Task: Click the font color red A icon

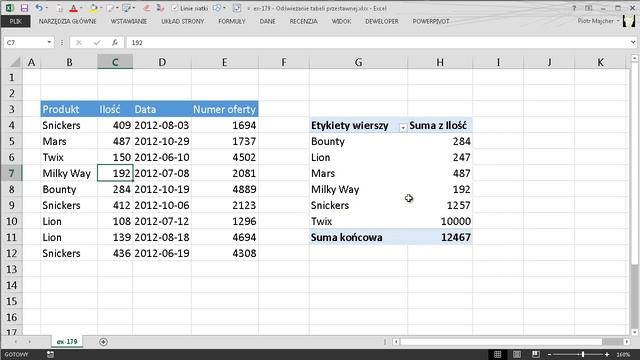Action: click(x=73, y=8)
